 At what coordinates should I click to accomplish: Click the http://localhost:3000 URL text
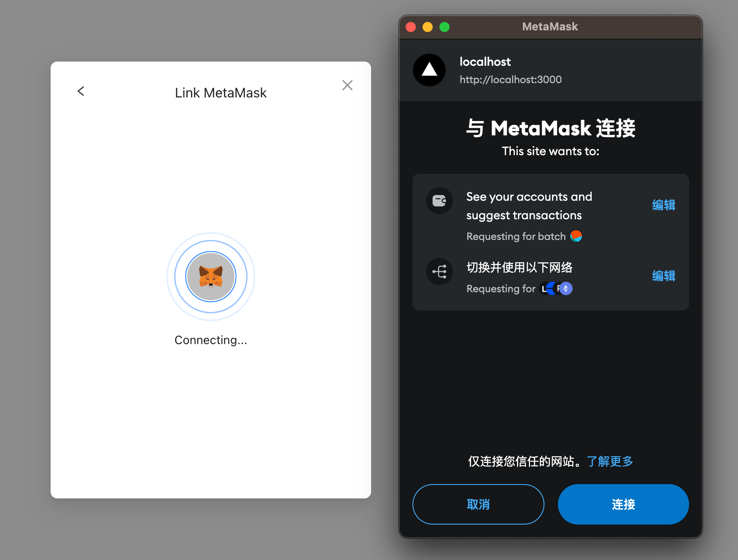coord(510,80)
